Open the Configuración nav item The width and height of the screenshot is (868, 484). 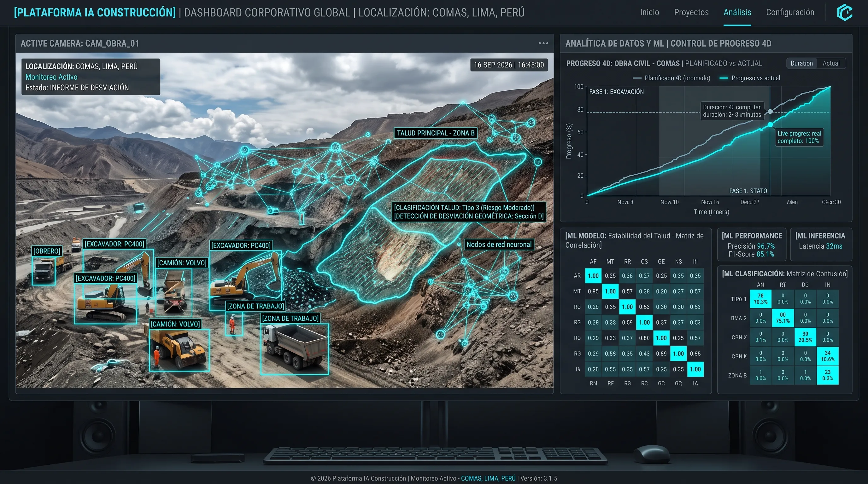click(x=790, y=13)
